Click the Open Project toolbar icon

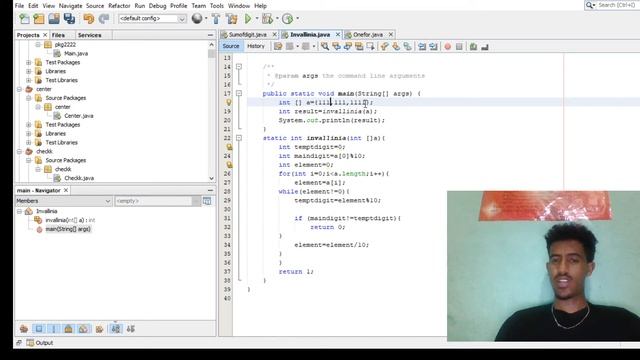(x=54, y=19)
